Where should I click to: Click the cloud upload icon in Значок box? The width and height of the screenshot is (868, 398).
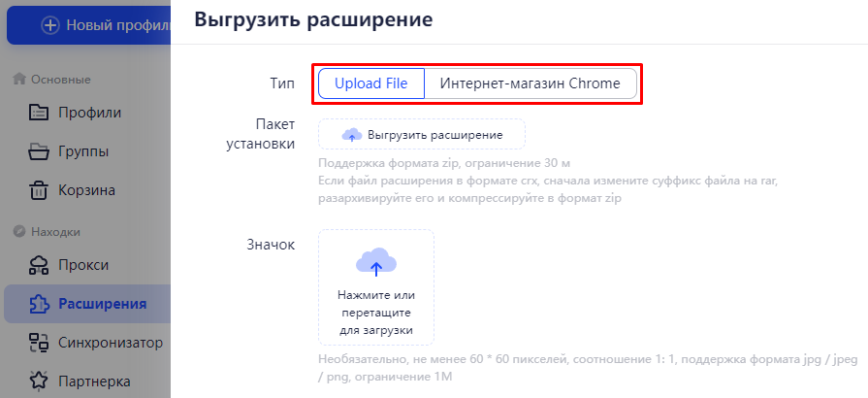(x=376, y=262)
